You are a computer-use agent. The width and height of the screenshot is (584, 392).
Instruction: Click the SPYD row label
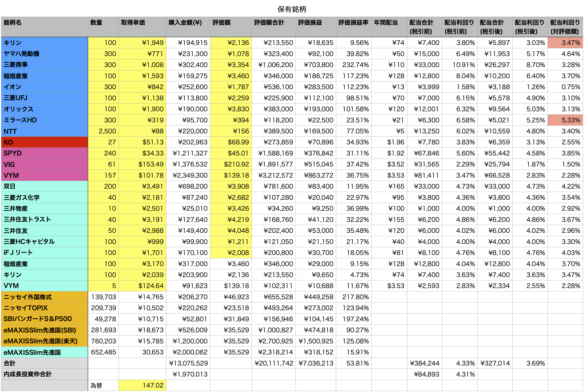coord(12,153)
